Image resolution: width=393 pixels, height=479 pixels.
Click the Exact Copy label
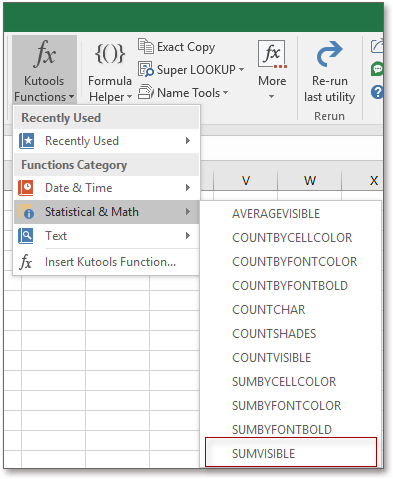tap(186, 47)
